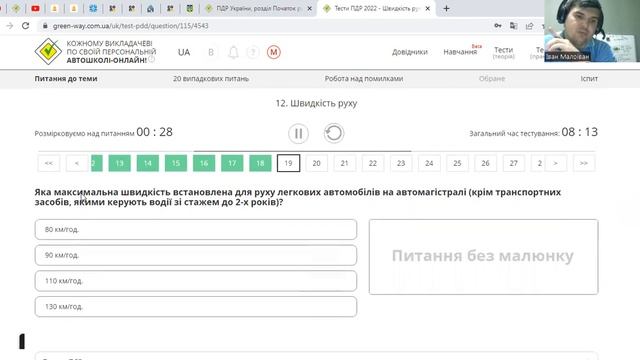Go to question 23

click(x=401, y=163)
